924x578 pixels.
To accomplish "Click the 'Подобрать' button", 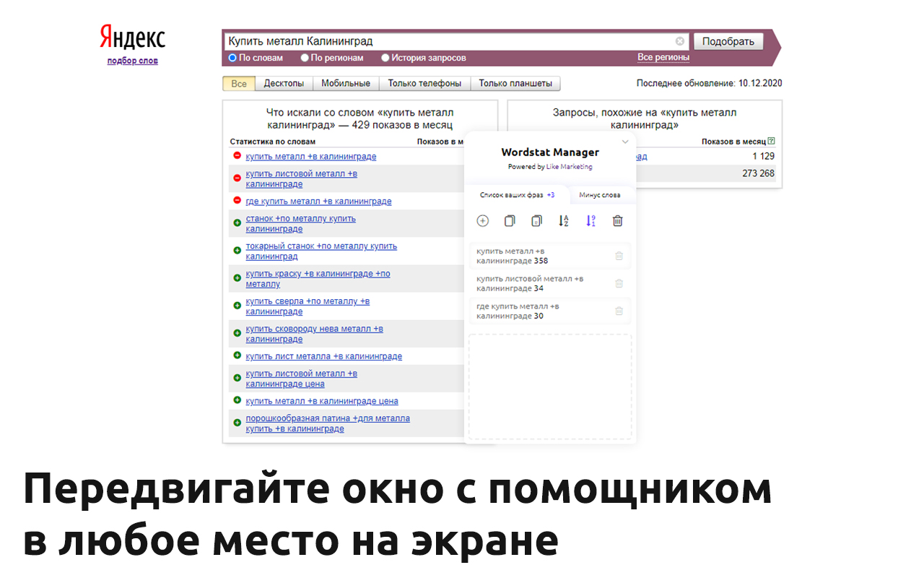I will (x=728, y=41).
